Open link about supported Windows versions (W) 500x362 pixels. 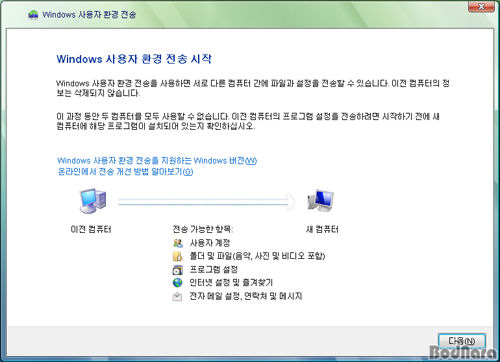pyautogui.click(x=157, y=161)
